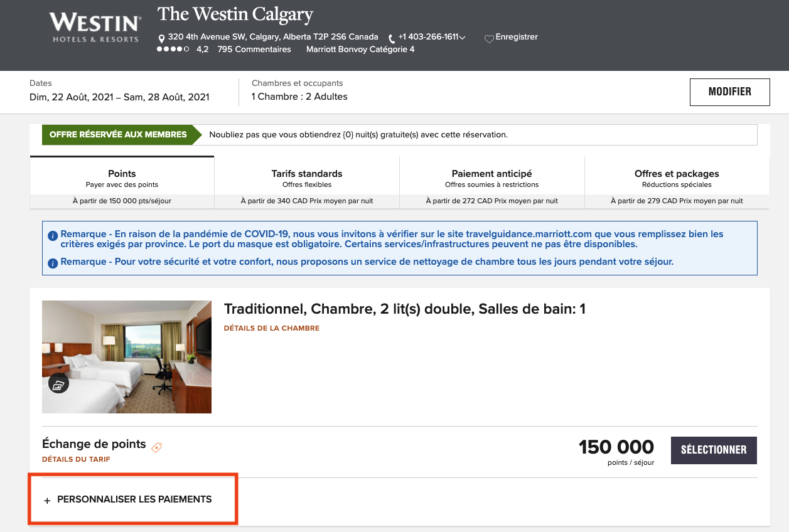Click the info icon on the cleaning service remark

point(53,263)
